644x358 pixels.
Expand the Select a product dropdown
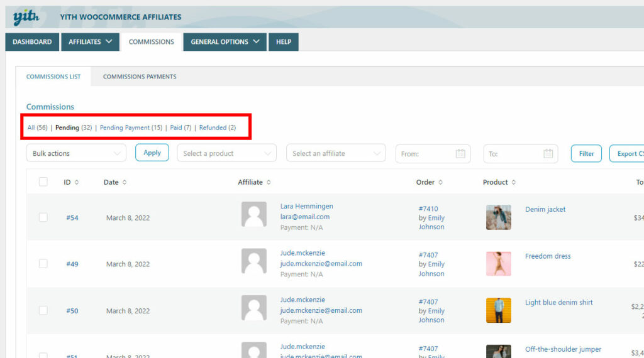[x=226, y=153]
